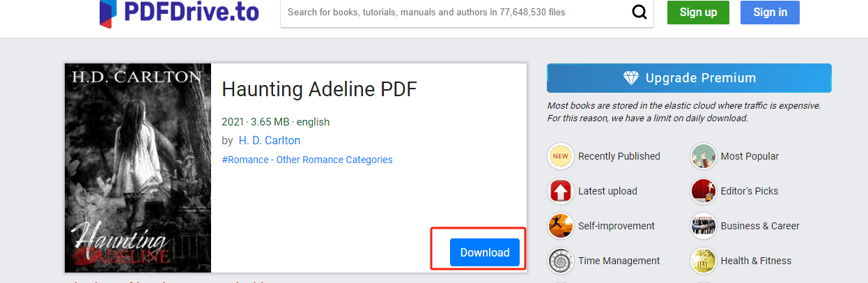Viewport: 868px width, 283px height.
Task: Click the Upgrade Premium button text
Action: [x=700, y=78]
